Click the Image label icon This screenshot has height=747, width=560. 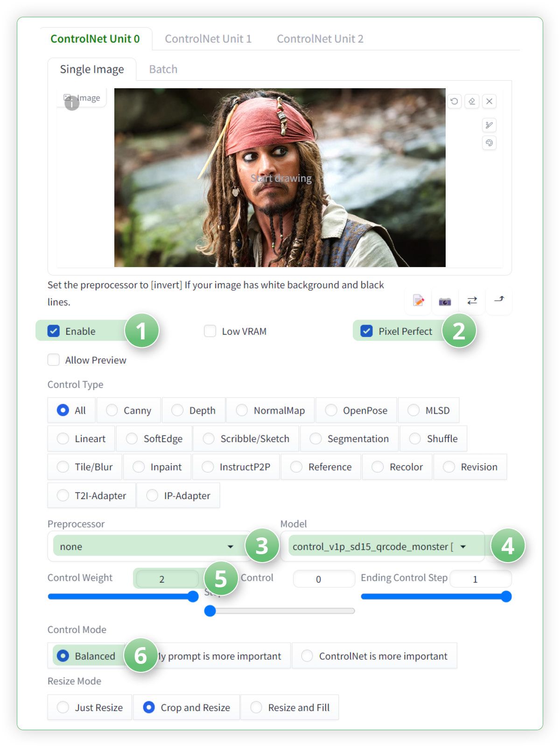[x=68, y=98]
